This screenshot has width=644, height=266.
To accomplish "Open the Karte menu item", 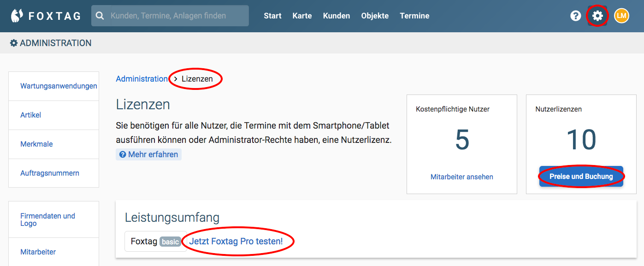I will 302,16.
